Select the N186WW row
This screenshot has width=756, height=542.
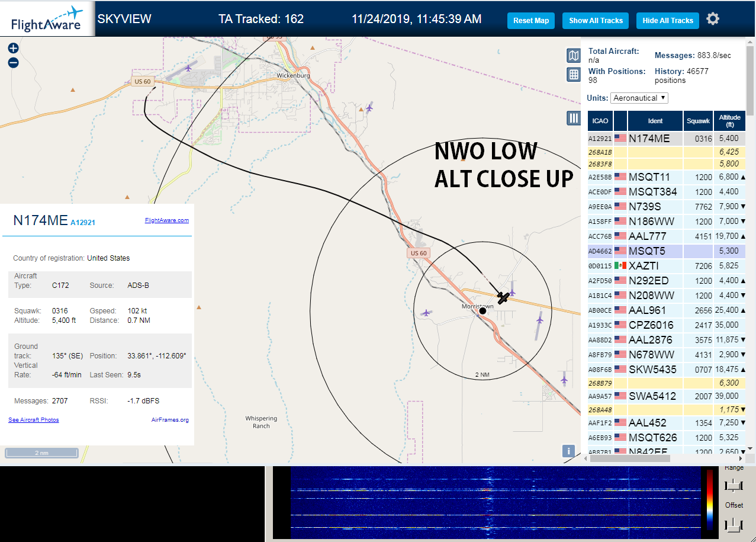click(667, 222)
